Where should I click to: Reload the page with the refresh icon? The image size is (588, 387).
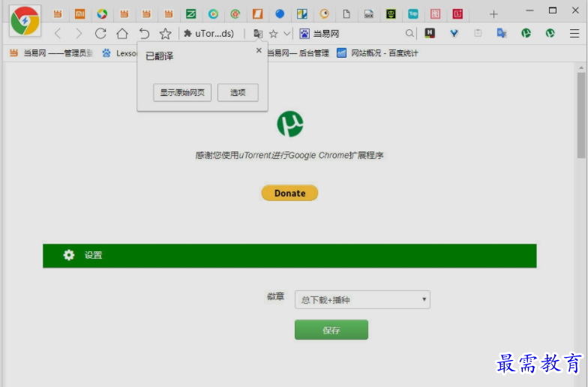(100, 34)
